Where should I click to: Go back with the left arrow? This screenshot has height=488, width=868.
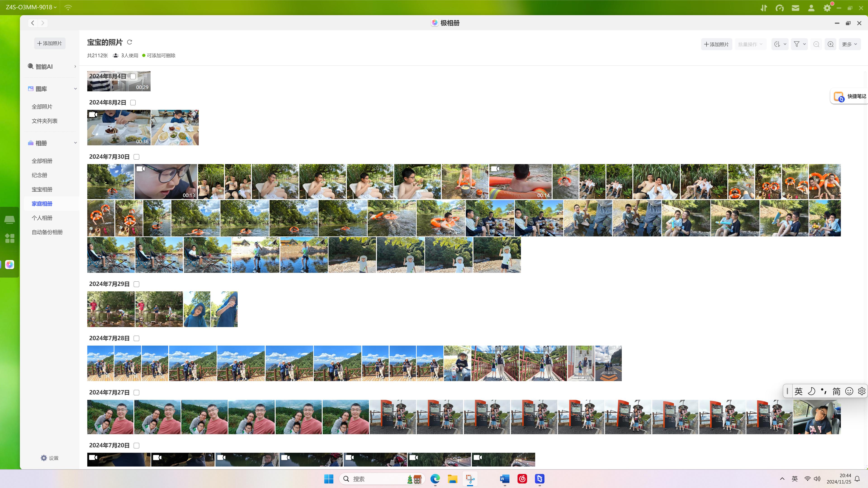point(33,23)
